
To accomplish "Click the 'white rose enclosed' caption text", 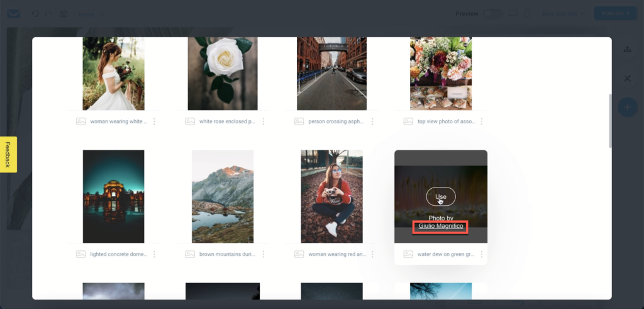I will pos(227,121).
